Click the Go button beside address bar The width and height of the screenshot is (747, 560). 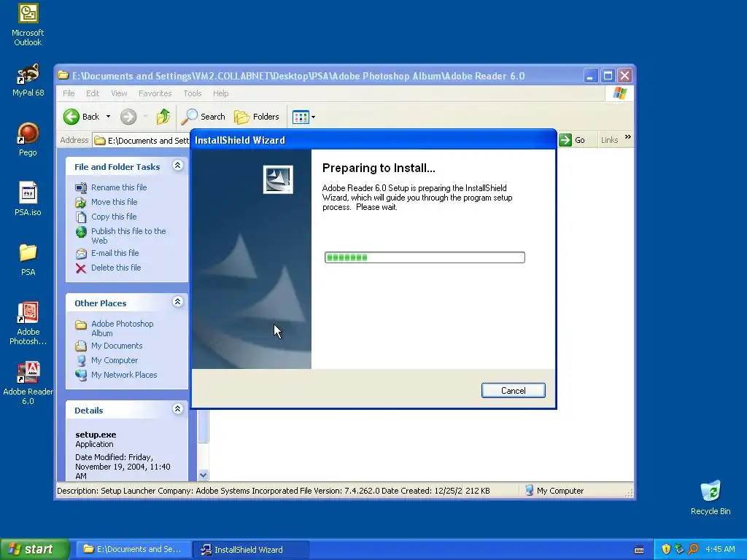[572, 140]
